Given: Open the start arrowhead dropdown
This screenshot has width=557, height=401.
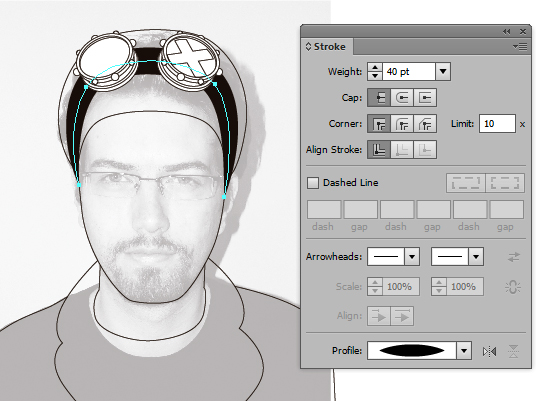Looking at the screenshot, I should [x=412, y=257].
